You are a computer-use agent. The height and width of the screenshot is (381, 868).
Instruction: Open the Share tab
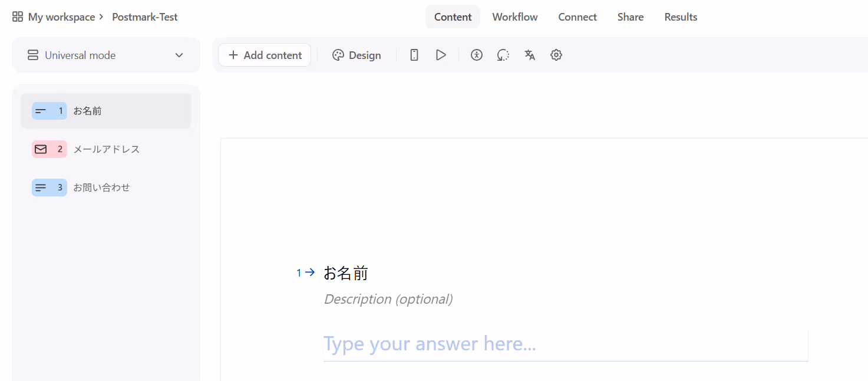(631, 17)
